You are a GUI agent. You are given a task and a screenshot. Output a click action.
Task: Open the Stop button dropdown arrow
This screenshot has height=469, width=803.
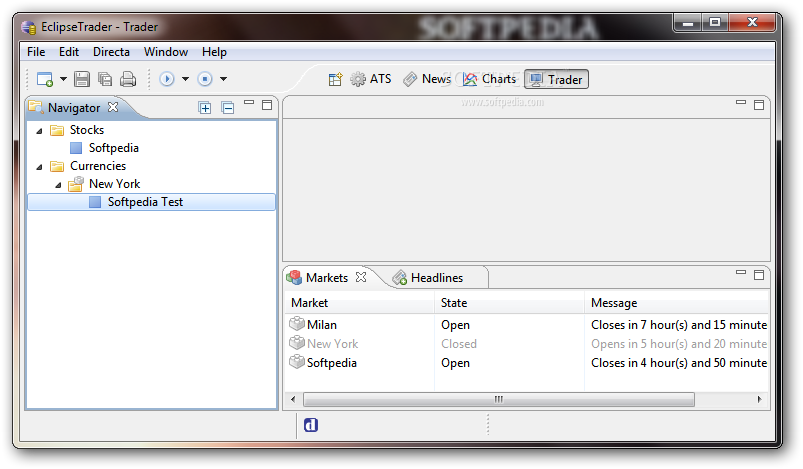click(223, 79)
